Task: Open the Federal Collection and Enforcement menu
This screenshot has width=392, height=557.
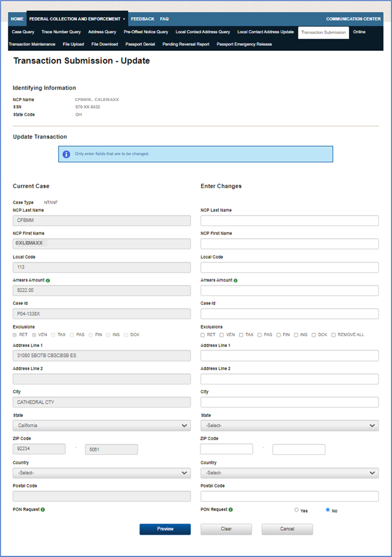Action: 77,19
